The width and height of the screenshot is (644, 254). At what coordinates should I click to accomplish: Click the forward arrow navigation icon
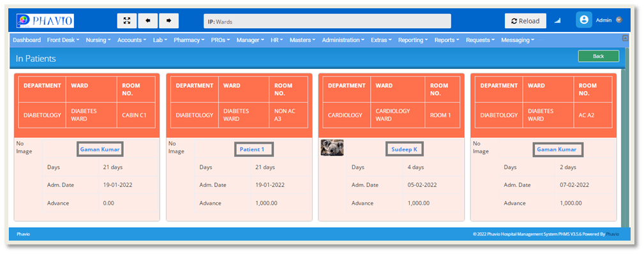tap(168, 20)
